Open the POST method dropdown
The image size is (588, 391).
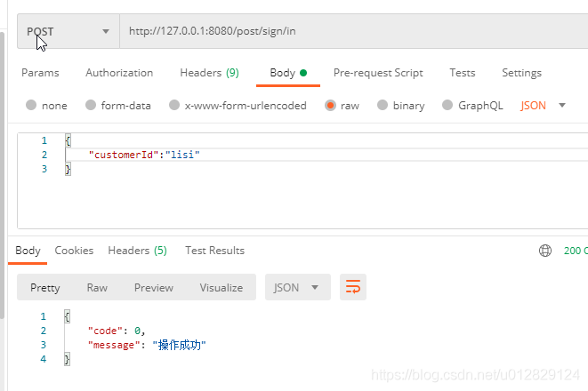[x=68, y=31]
